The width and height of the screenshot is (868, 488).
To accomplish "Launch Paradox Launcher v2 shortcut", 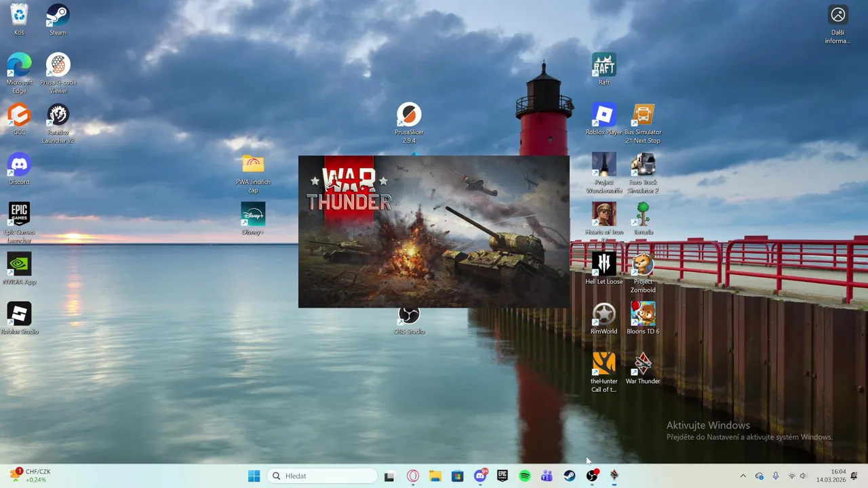I will coord(58,123).
